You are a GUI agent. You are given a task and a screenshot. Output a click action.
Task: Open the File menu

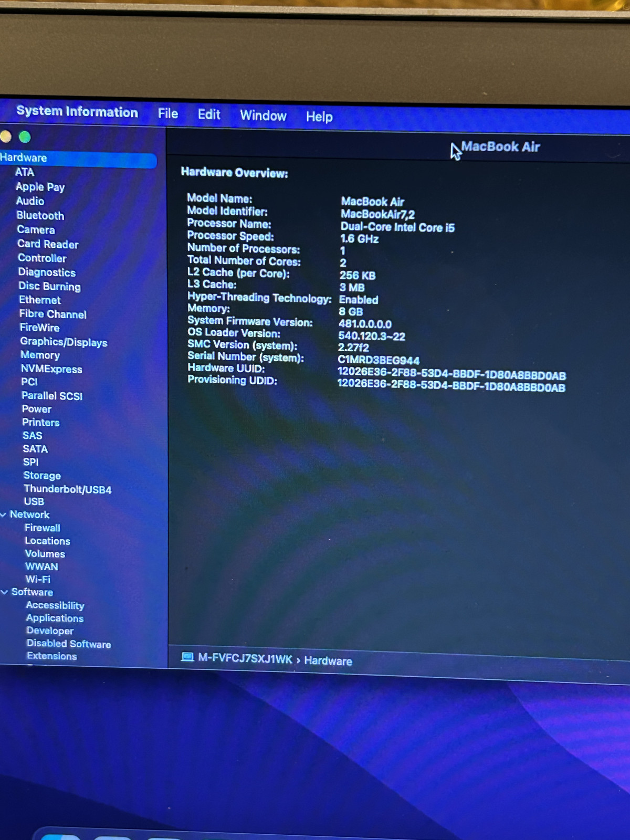pos(168,113)
